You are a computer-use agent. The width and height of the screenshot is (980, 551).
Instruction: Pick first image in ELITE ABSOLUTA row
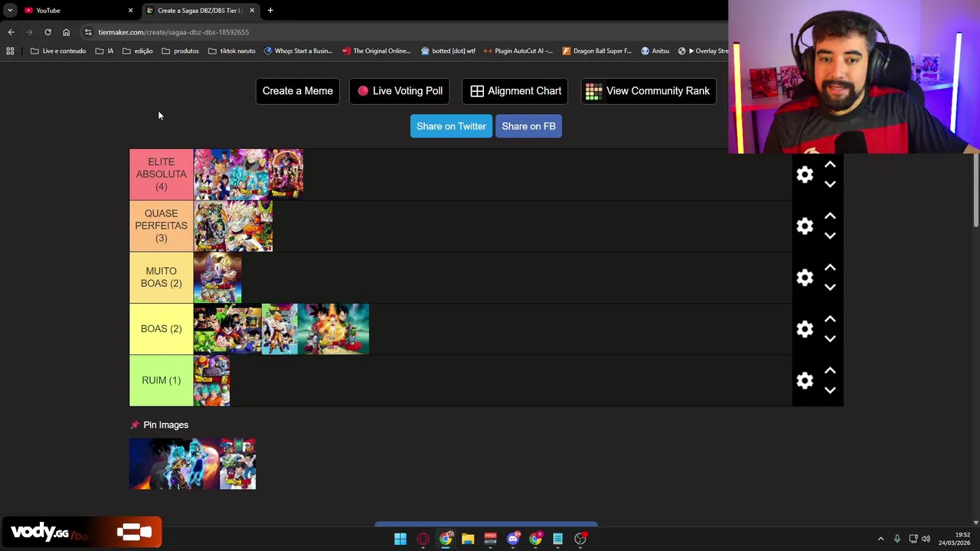212,174
